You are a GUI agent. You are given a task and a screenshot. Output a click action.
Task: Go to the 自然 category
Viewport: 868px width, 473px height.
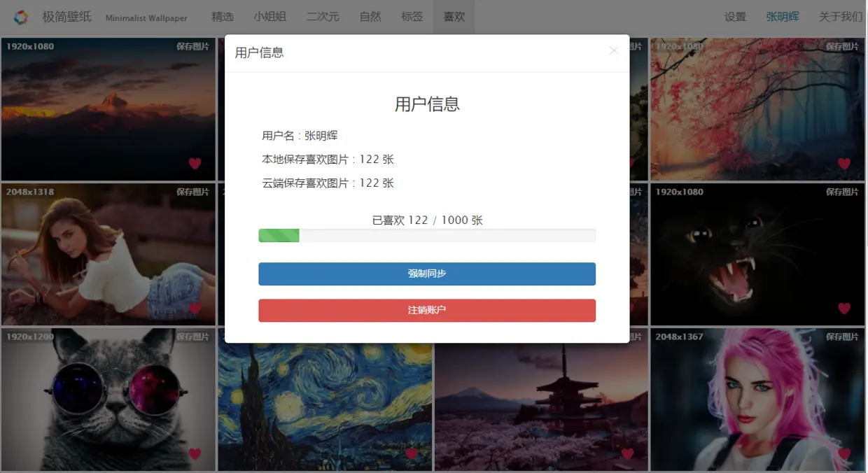click(370, 17)
